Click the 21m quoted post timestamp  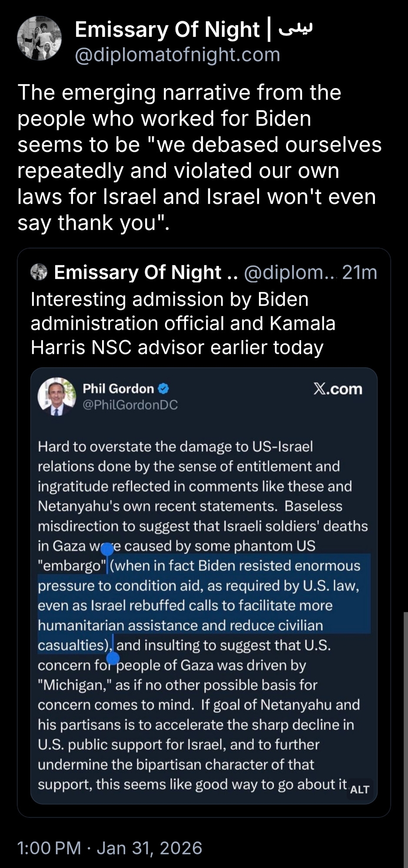359,273
